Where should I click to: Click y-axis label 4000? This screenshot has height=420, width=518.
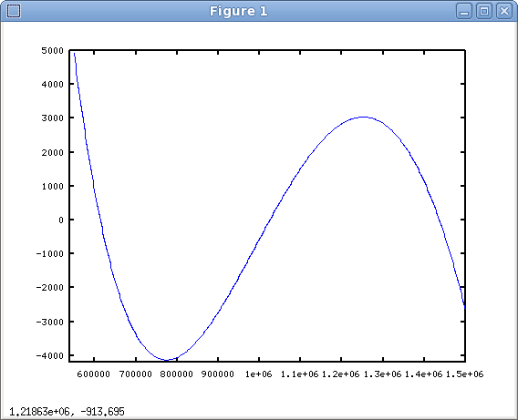53,85
